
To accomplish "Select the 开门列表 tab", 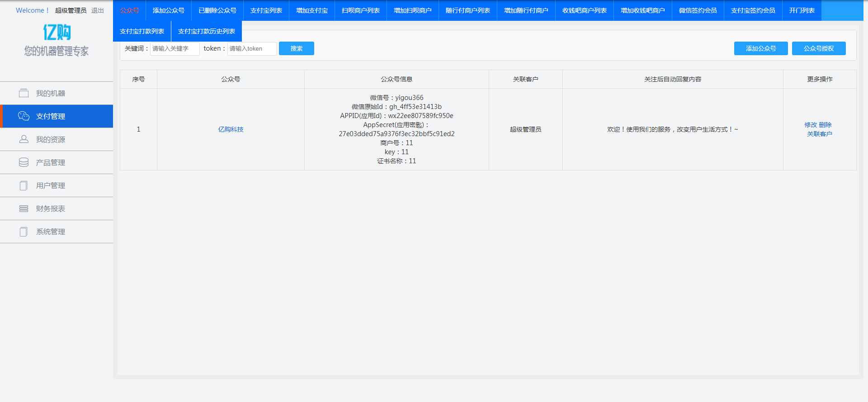I will coord(802,10).
